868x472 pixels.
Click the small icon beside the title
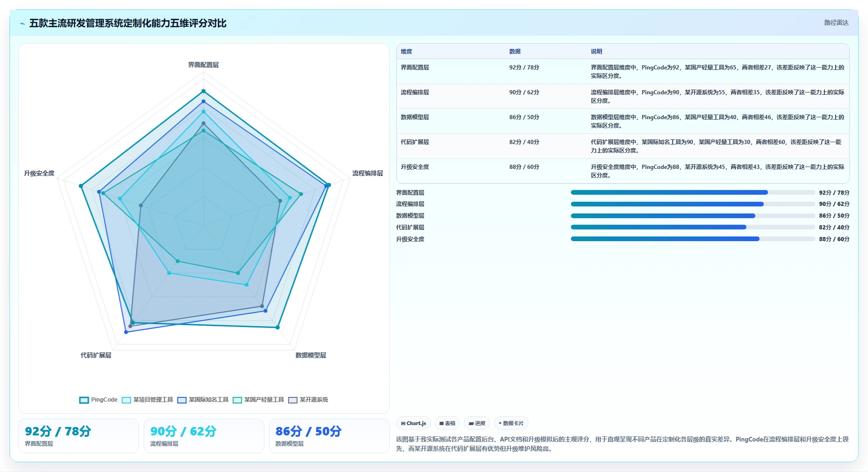tap(22, 23)
